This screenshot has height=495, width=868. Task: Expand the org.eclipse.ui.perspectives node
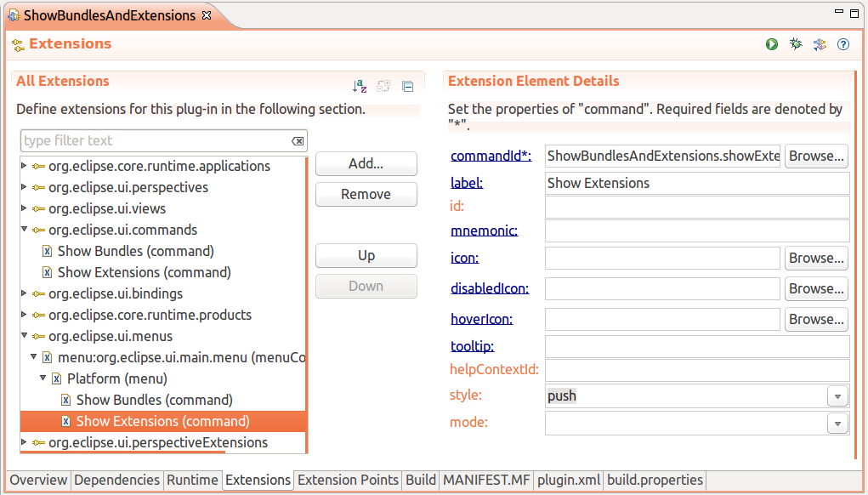click(24, 187)
